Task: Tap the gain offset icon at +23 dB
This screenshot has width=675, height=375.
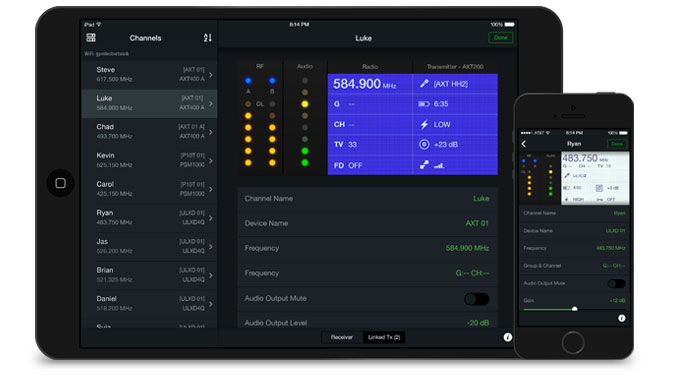Action: [x=424, y=145]
